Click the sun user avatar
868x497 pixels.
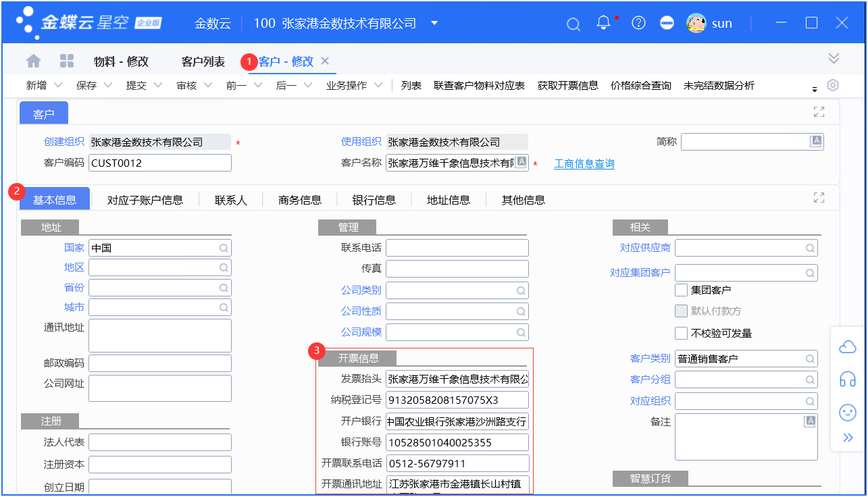click(x=696, y=23)
